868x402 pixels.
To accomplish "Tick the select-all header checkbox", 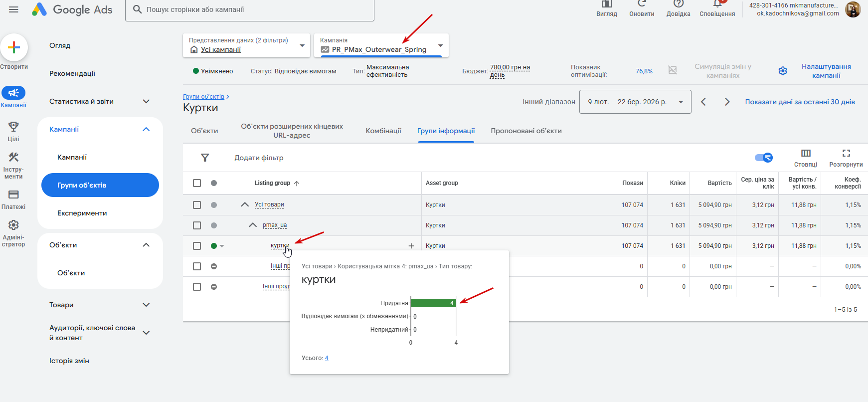I will pyautogui.click(x=197, y=183).
